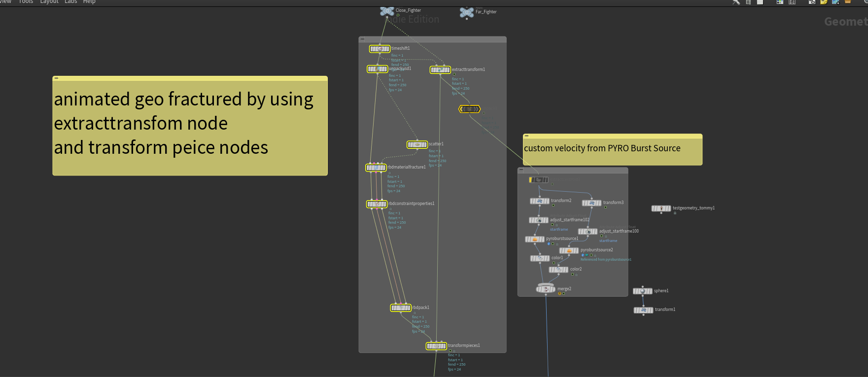
Task: Toggle display flag on testgeometry_tommy1 node
Action: click(x=669, y=208)
